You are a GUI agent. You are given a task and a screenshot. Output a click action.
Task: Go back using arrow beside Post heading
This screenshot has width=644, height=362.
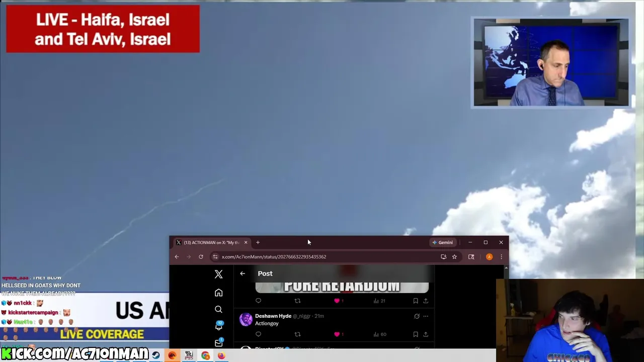tap(243, 274)
